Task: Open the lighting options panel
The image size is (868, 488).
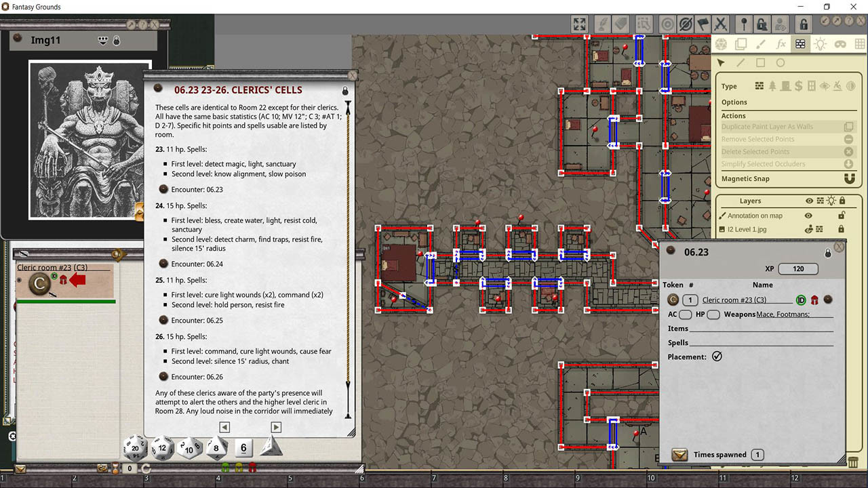Action: [x=821, y=44]
